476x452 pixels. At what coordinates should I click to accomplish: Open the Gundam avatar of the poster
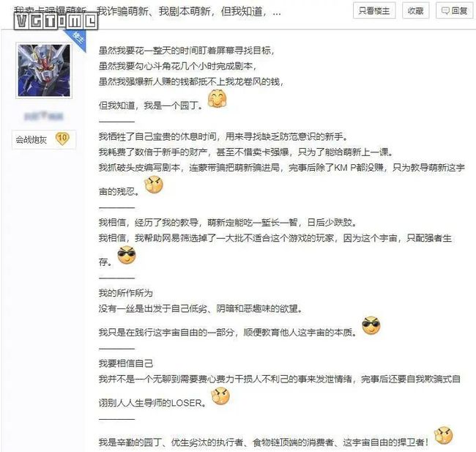[44, 70]
